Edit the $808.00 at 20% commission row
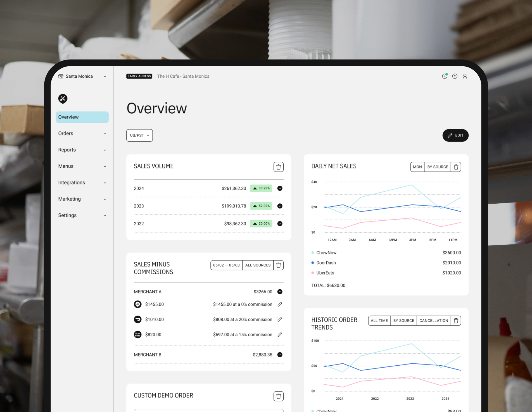532x412 pixels. click(x=280, y=320)
